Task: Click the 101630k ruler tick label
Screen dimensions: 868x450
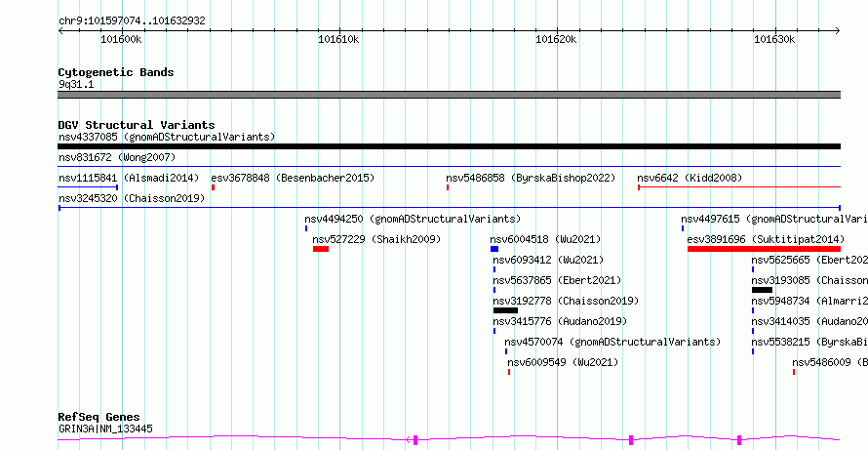Action: pyautogui.click(x=774, y=39)
